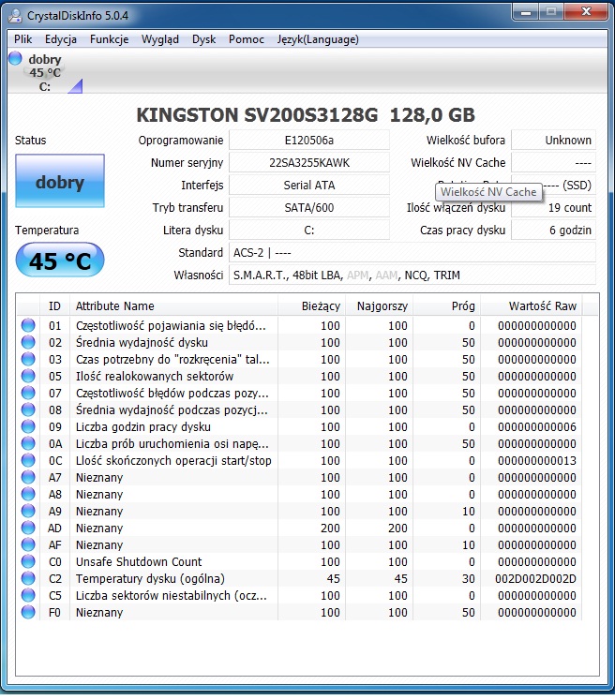This screenshot has height=700, width=615.
Task: Click status circle for attribute 07
Action: click(28, 394)
